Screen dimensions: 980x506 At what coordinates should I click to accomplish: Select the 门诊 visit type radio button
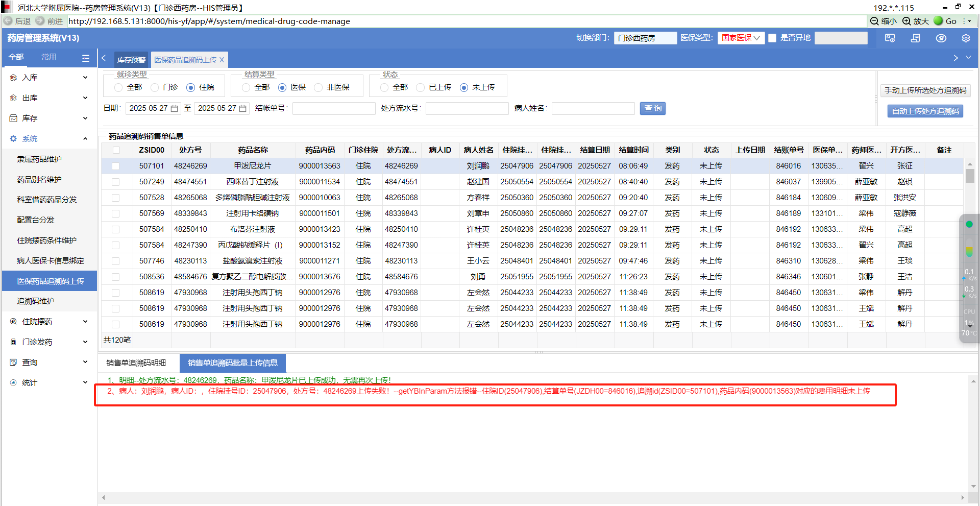click(x=155, y=88)
